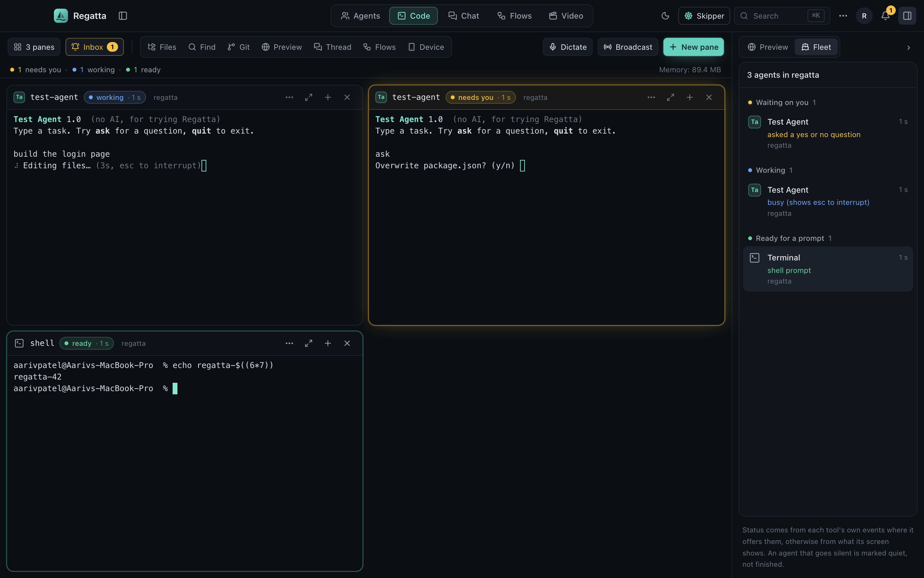This screenshot has height=578, width=924.
Task: Toggle the right panel icon in top bar
Action: [x=907, y=16]
